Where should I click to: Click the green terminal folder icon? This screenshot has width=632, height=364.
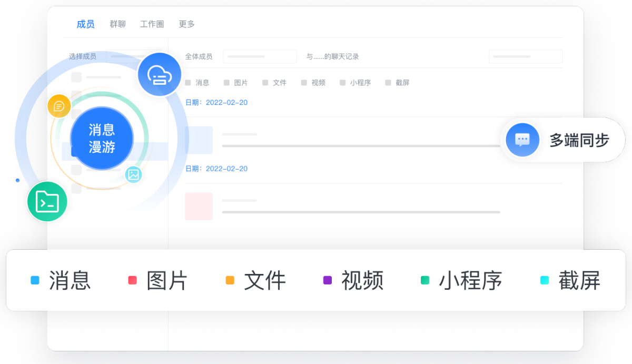click(46, 201)
